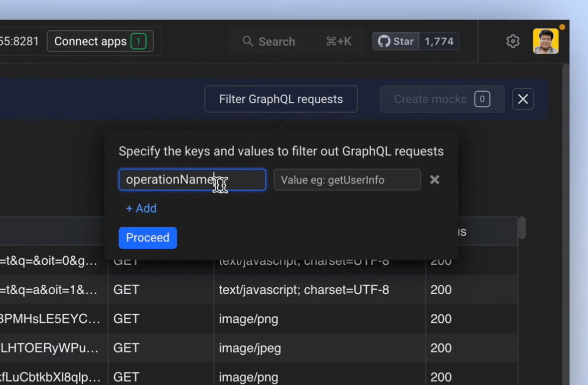
Task: Close the mock creation banner
Action: (523, 99)
